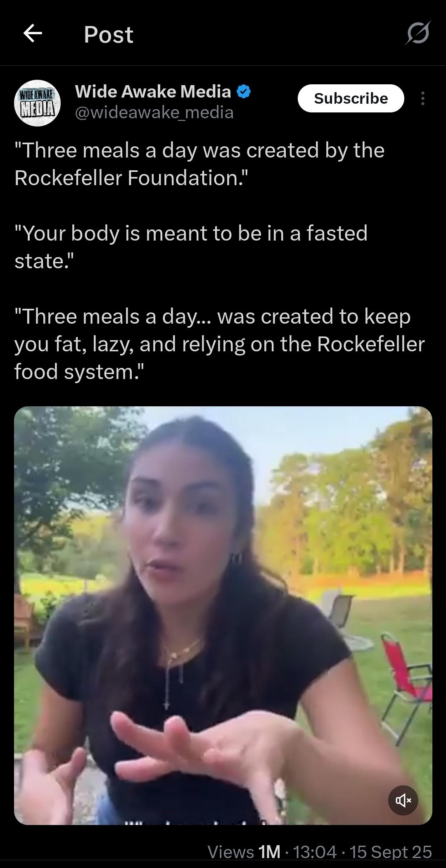
Task: Tap the 13:04 post time
Action: 314,851
